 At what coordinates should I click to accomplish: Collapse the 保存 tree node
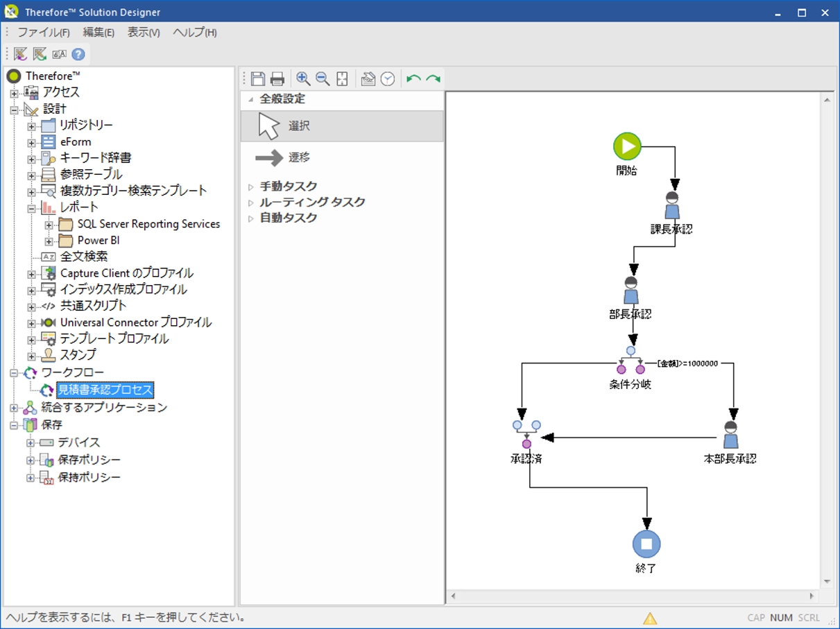[14, 425]
